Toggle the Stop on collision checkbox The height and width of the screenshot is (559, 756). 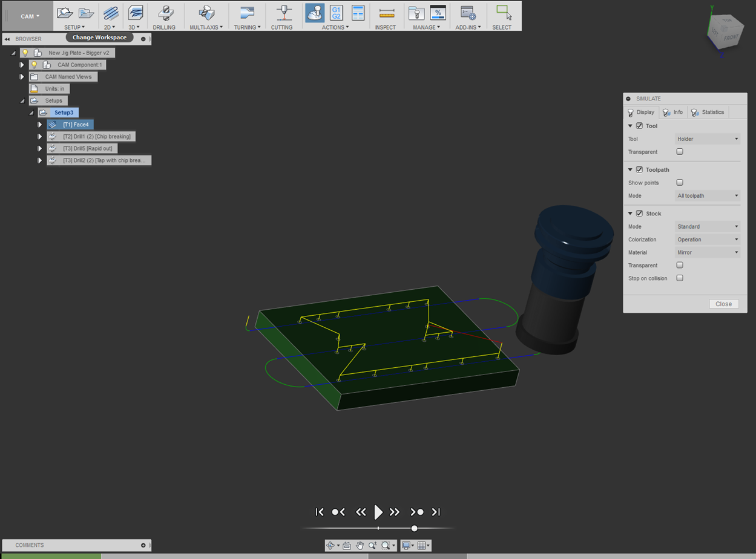(680, 278)
